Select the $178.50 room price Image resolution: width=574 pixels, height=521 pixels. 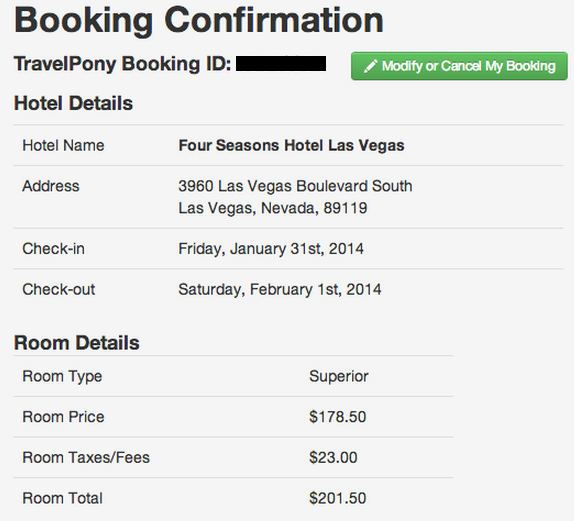click(x=338, y=417)
